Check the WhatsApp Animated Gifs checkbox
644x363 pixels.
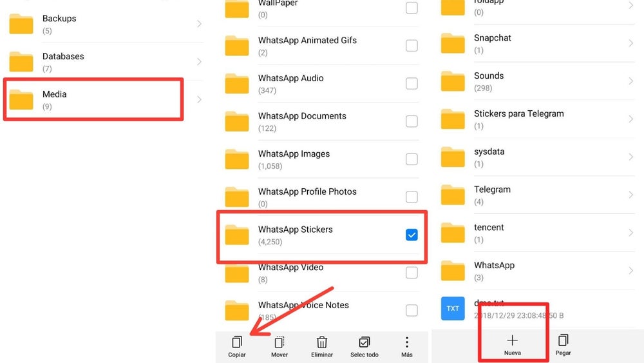(412, 46)
